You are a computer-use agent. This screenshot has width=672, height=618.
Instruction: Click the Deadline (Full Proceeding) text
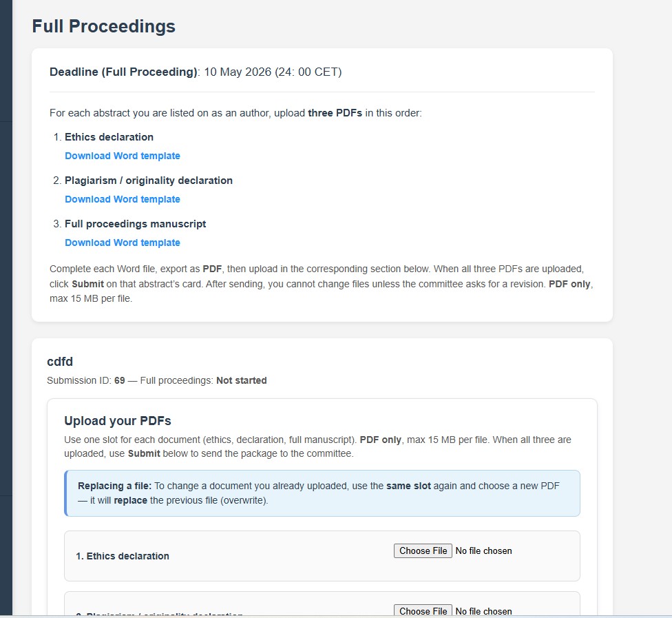(123, 72)
